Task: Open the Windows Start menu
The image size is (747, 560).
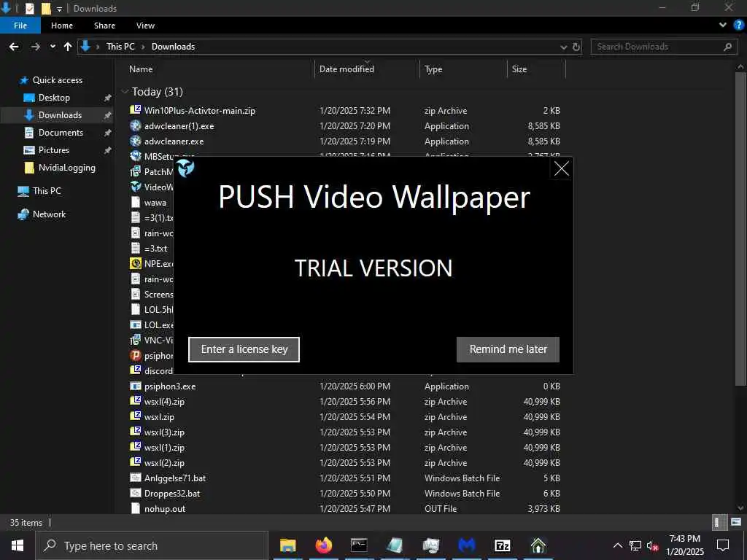Action: 18,545
